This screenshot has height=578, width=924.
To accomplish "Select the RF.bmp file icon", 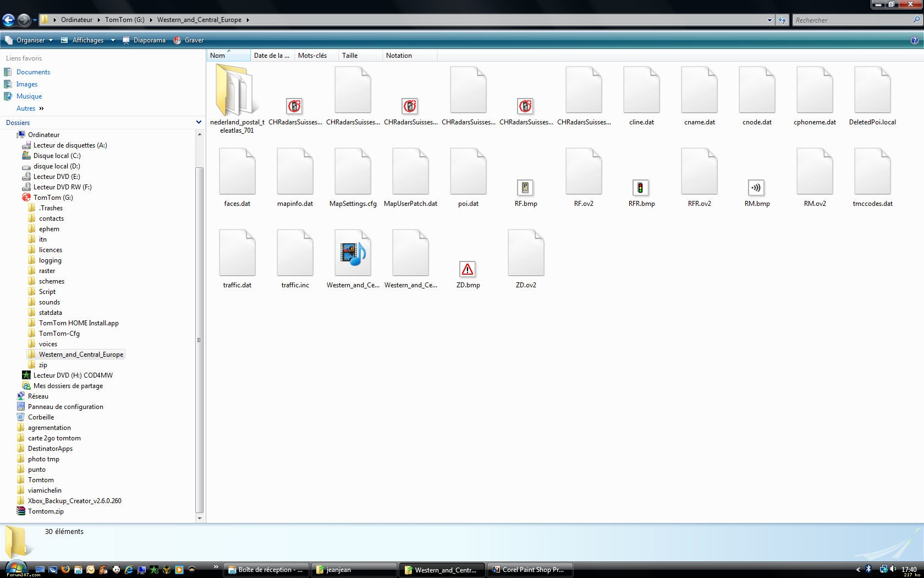I will click(x=525, y=188).
